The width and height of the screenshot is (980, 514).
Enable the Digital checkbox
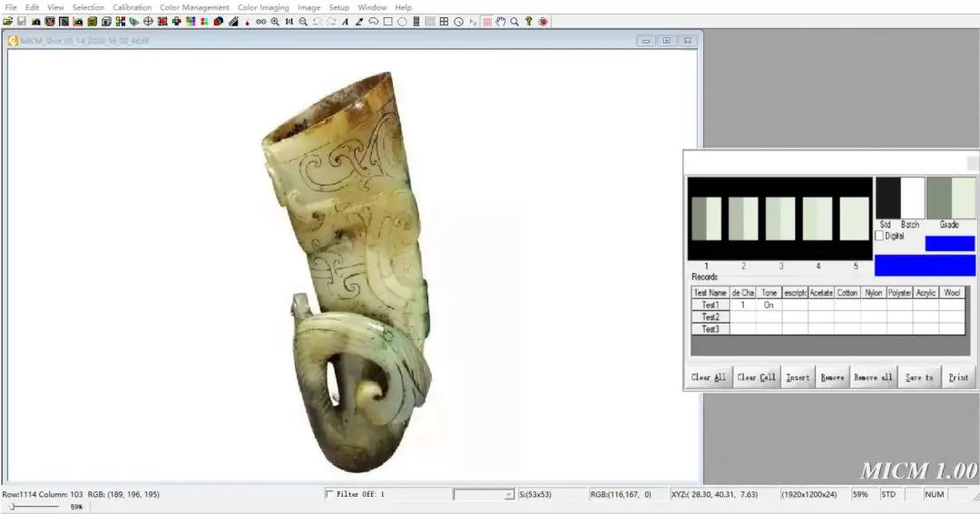879,236
